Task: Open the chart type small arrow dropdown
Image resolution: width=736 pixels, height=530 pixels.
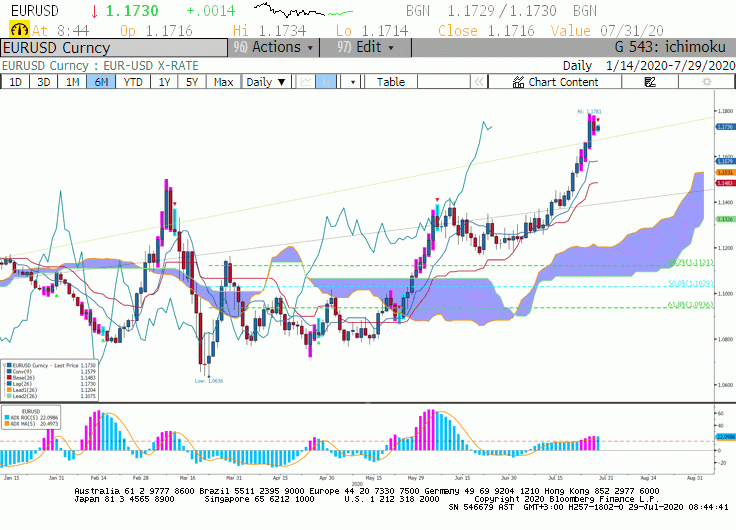Action: pyautogui.click(x=353, y=83)
